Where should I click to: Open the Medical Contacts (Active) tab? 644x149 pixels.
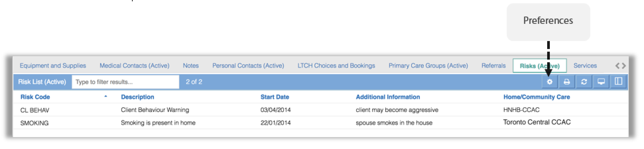pyautogui.click(x=135, y=66)
